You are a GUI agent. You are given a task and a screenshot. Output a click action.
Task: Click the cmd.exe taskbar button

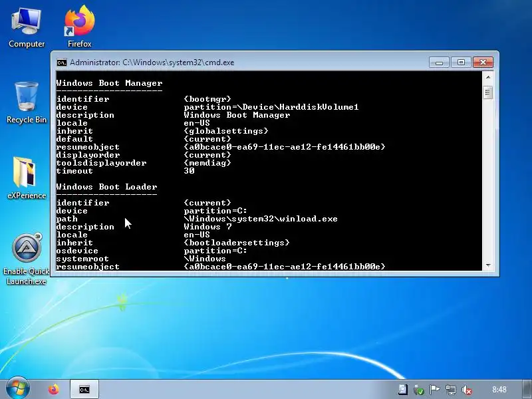[84, 389]
